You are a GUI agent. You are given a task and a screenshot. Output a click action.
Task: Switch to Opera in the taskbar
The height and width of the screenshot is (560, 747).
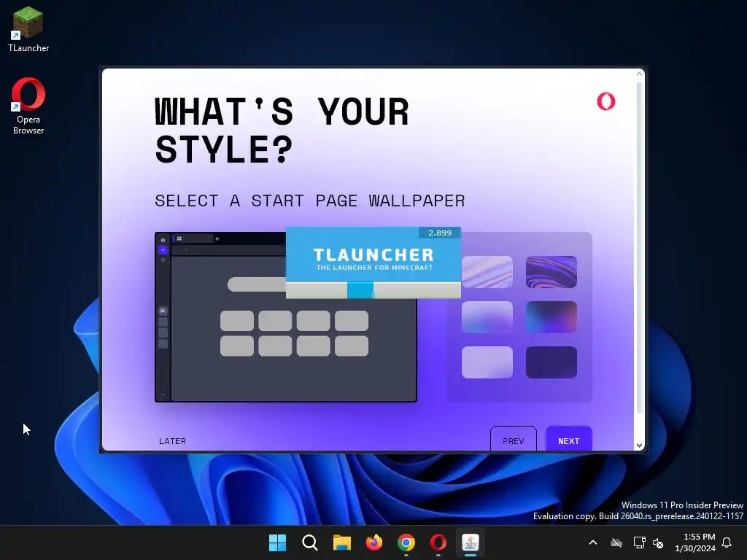pos(438,542)
